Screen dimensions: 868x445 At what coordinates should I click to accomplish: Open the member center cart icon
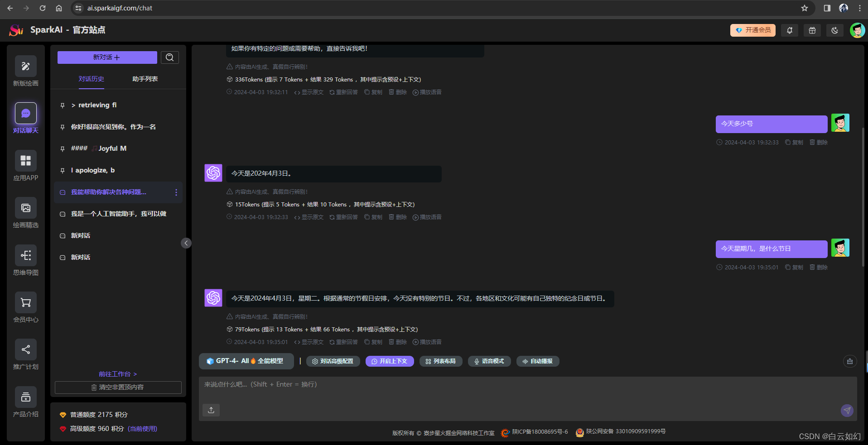click(x=26, y=302)
